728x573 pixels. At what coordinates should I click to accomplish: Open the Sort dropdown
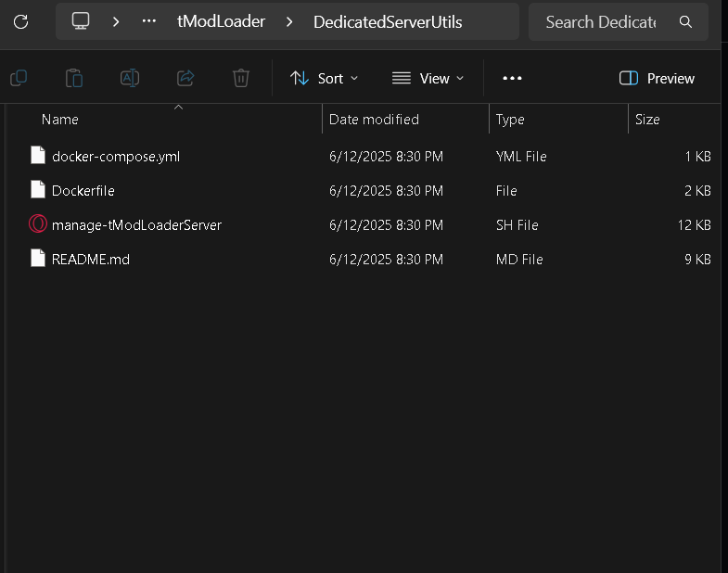coord(324,78)
